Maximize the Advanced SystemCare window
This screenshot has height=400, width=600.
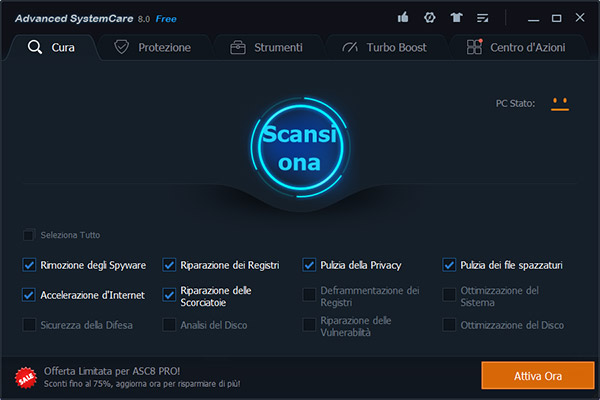pyautogui.click(x=556, y=18)
